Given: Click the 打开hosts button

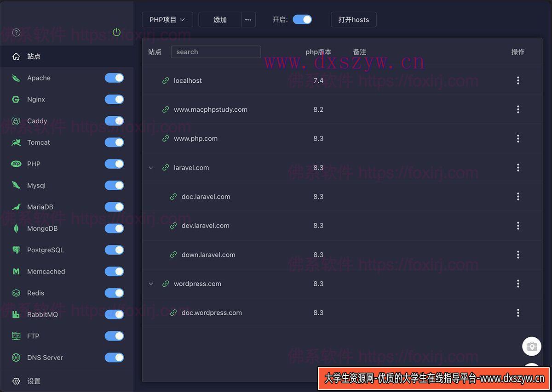Looking at the screenshot, I should pos(354,20).
